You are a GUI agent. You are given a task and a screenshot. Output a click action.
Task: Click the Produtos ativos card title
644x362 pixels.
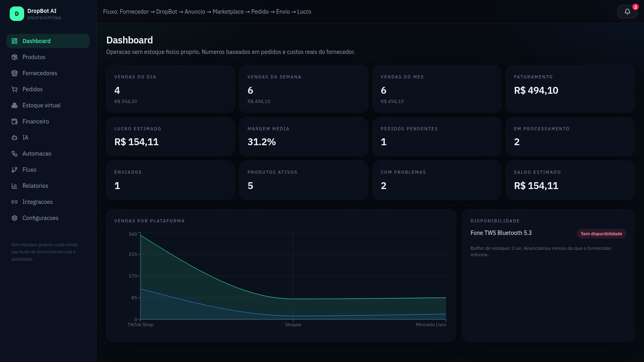272,172
